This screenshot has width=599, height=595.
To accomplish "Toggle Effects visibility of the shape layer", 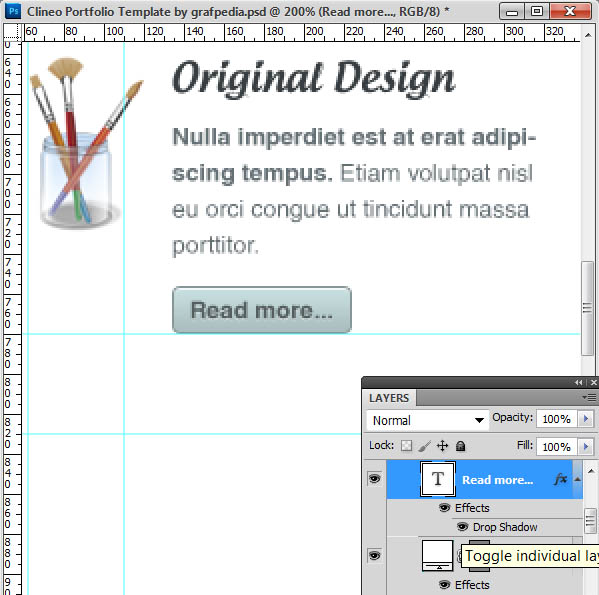I will [x=444, y=584].
